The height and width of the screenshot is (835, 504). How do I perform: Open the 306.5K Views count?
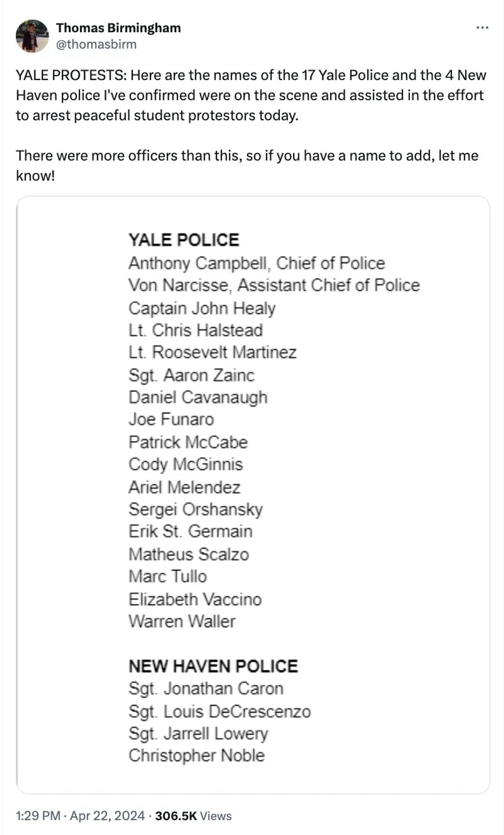coord(193,816)
